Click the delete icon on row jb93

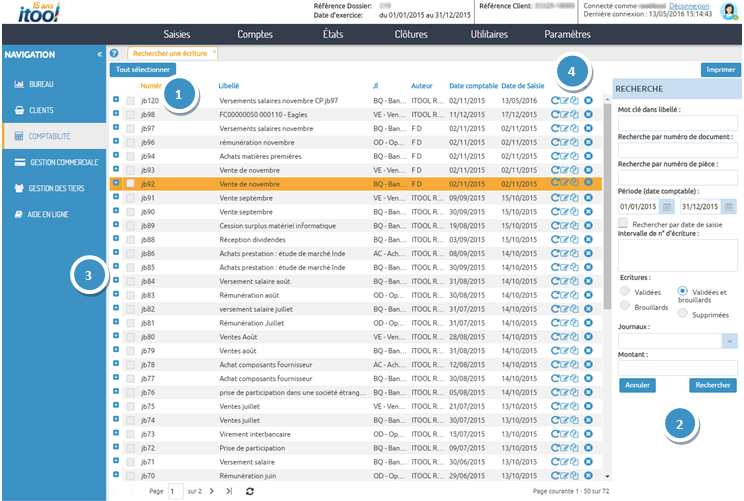pos(588,170)
